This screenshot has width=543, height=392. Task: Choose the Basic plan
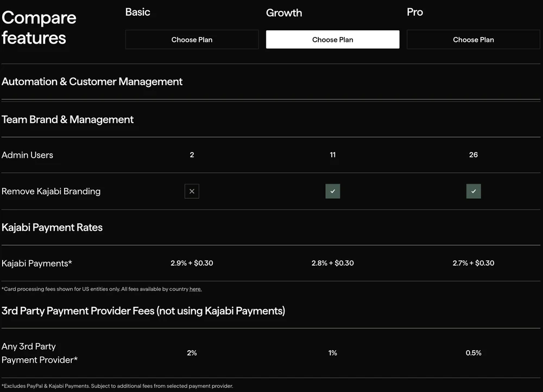tap(192, 40)
